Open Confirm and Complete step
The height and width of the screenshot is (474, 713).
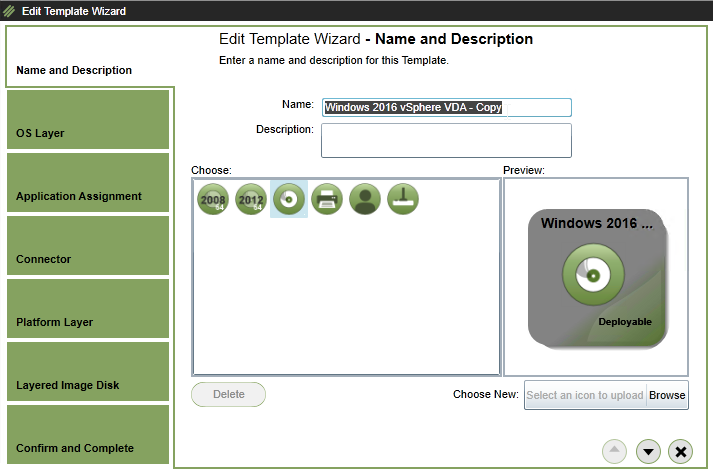point(88,434)
